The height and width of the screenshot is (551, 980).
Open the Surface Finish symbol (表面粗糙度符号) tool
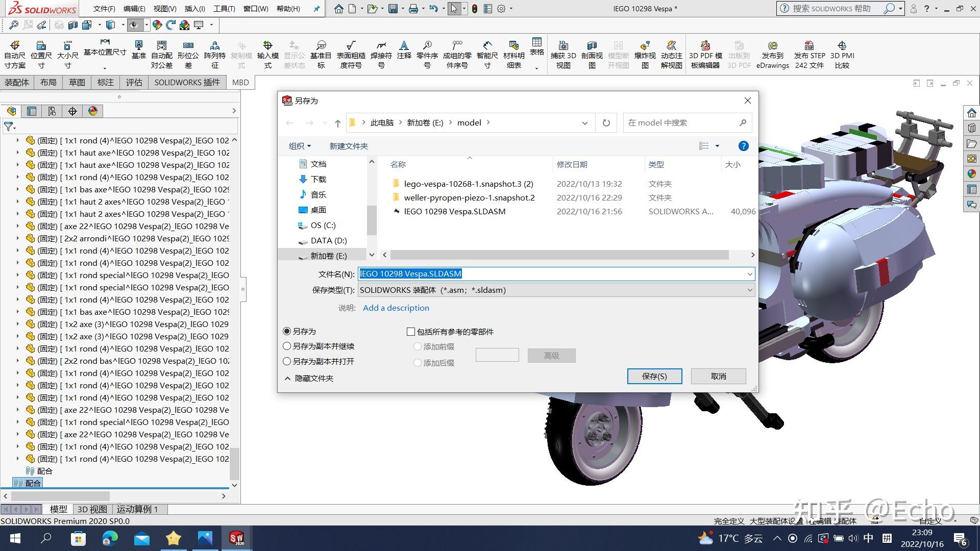(351, 55)
